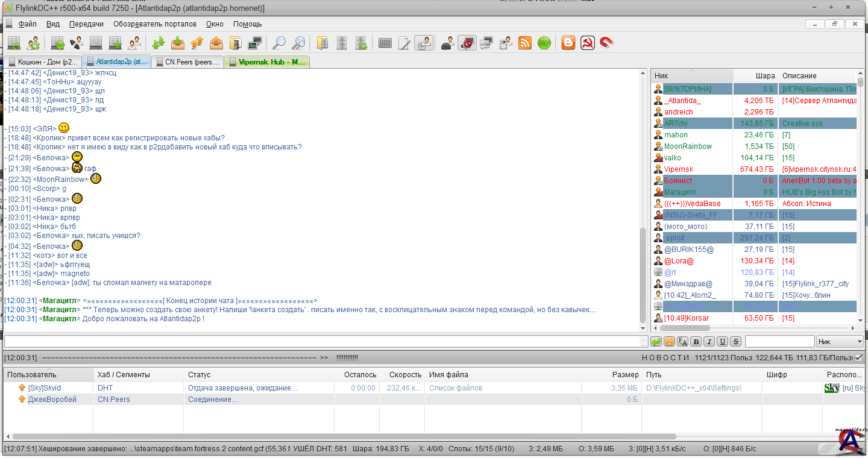Click the orange Blogger toolbar icon
868x458 pixels.
pos(568,43)
